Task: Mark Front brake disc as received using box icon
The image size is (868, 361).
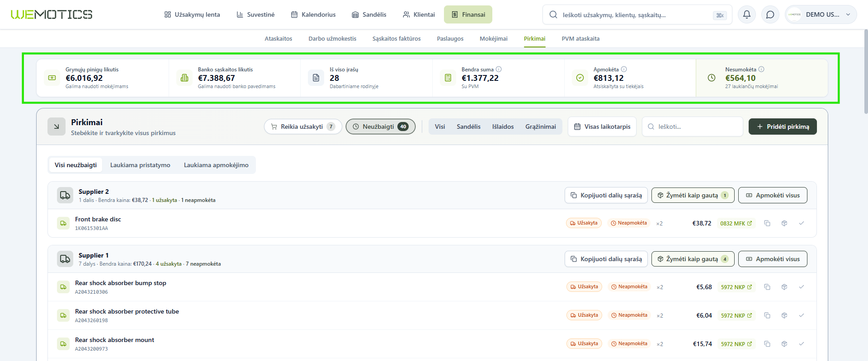Action: (784, 223)
